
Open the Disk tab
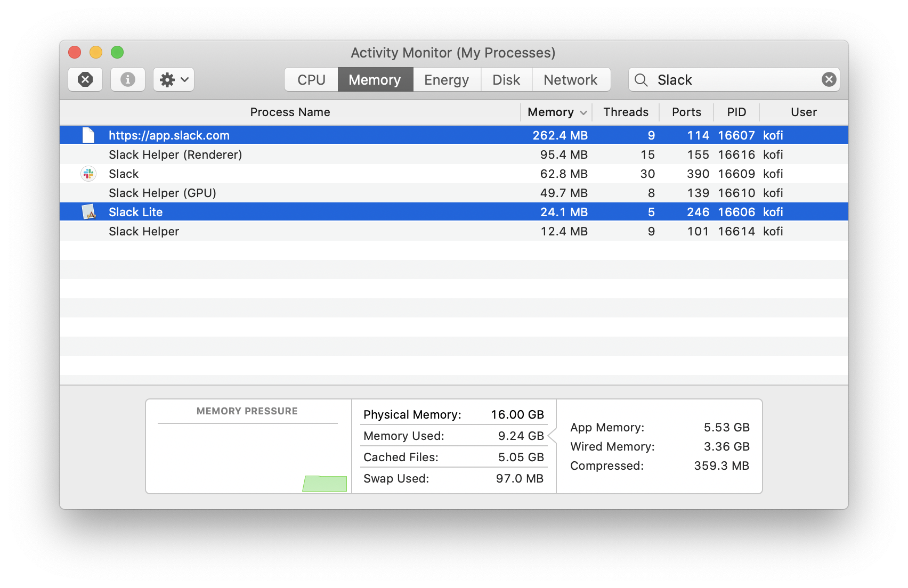(506, 80)
